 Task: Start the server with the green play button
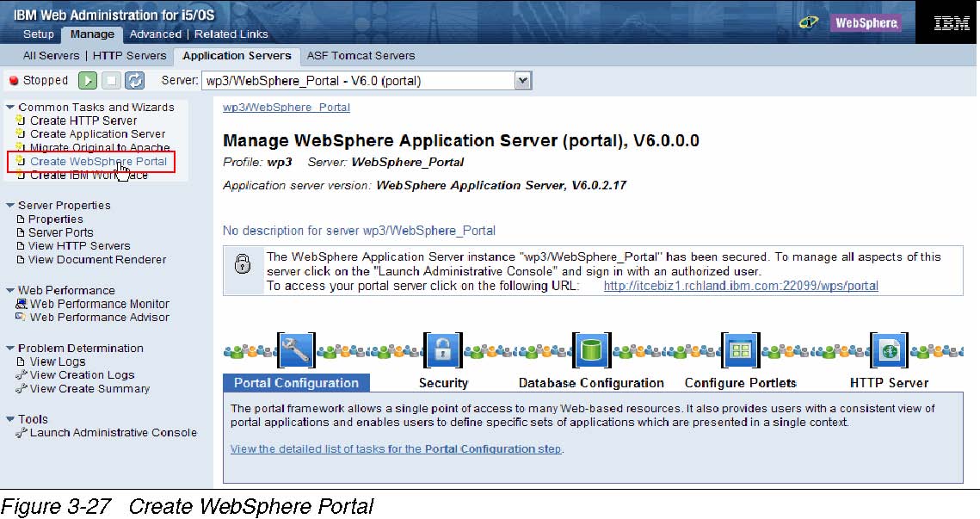[x=88, y=81]
